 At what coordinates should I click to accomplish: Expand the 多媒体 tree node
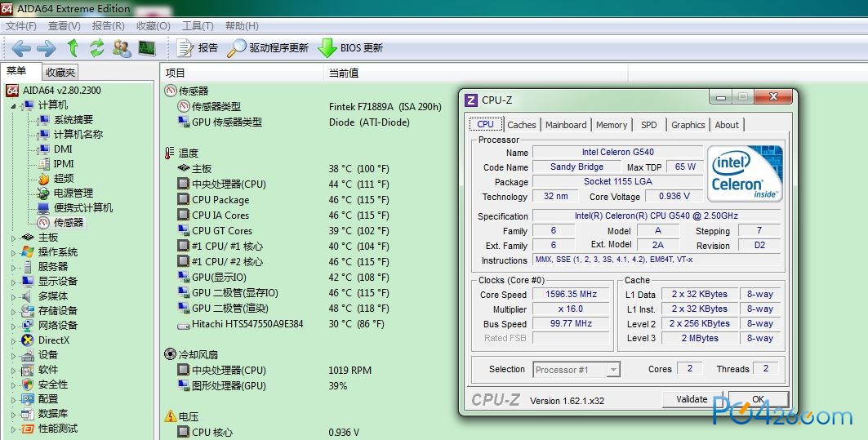click(x=14, y=297)
